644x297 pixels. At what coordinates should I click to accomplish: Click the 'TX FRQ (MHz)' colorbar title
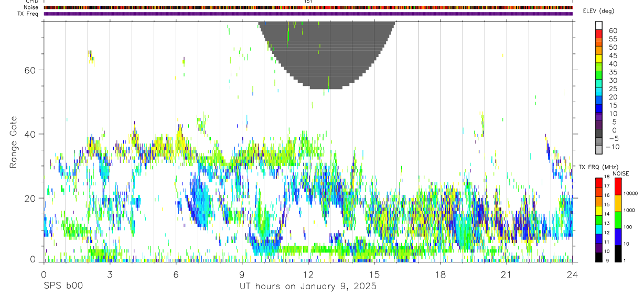(598, 167)
